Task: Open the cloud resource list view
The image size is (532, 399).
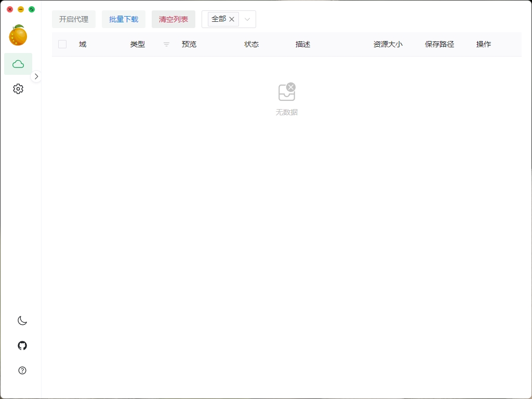Action: coord(18,64)
